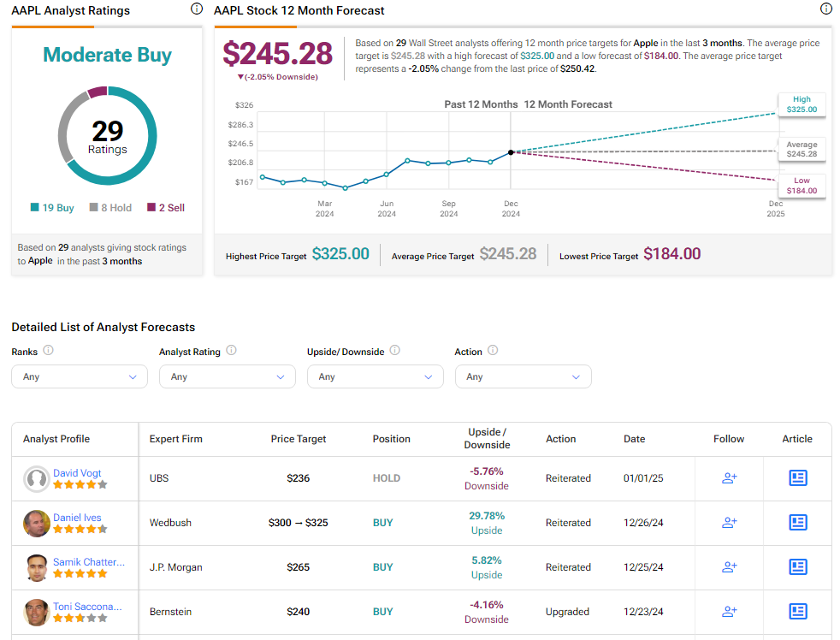Toggle the 8 Hold legend item
This screenshot has width=840, height=640.
[x=109, y=207]
